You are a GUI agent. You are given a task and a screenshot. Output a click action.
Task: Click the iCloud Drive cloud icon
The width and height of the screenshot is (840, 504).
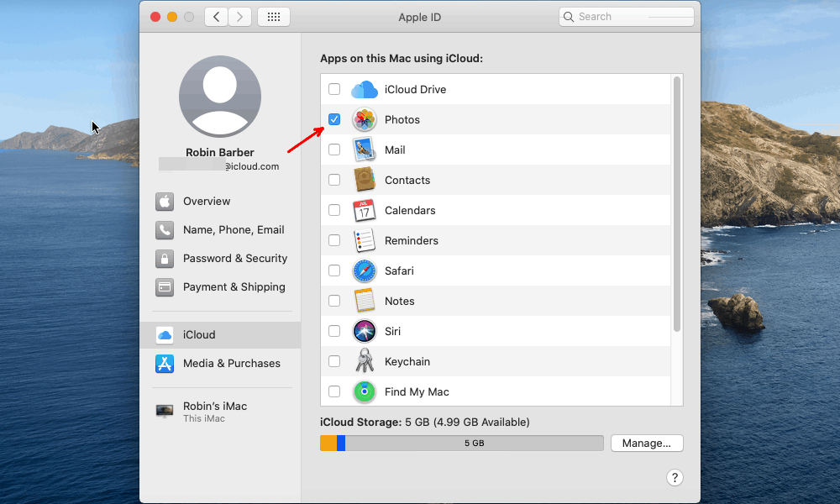click(365, 89)
